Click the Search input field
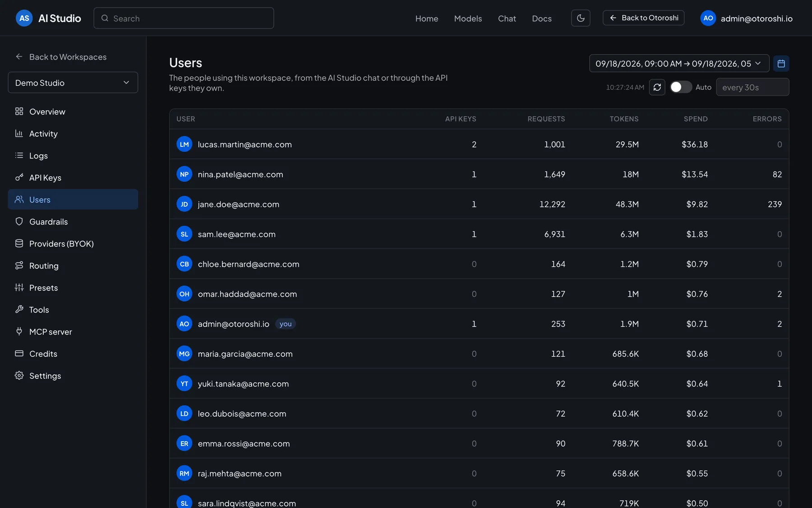812x508 pixels. (184, 18)
